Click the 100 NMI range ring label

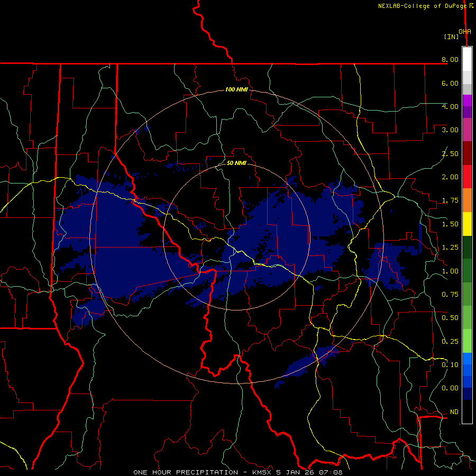[x=236, y=89]
